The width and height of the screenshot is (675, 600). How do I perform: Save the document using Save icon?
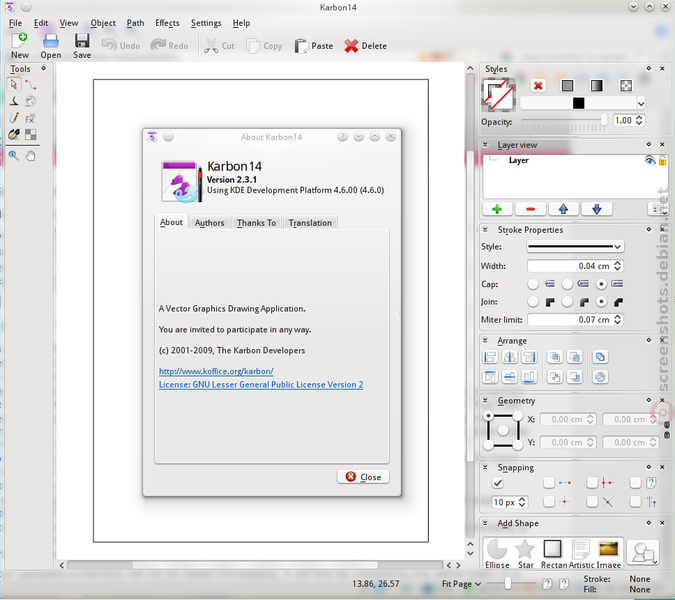pos(82,46)
